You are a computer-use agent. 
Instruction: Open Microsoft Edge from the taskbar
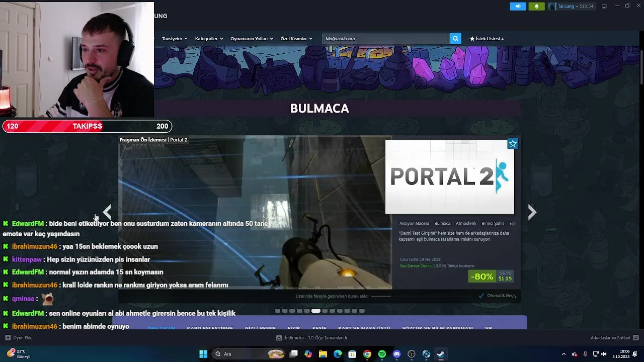(338, 354)
